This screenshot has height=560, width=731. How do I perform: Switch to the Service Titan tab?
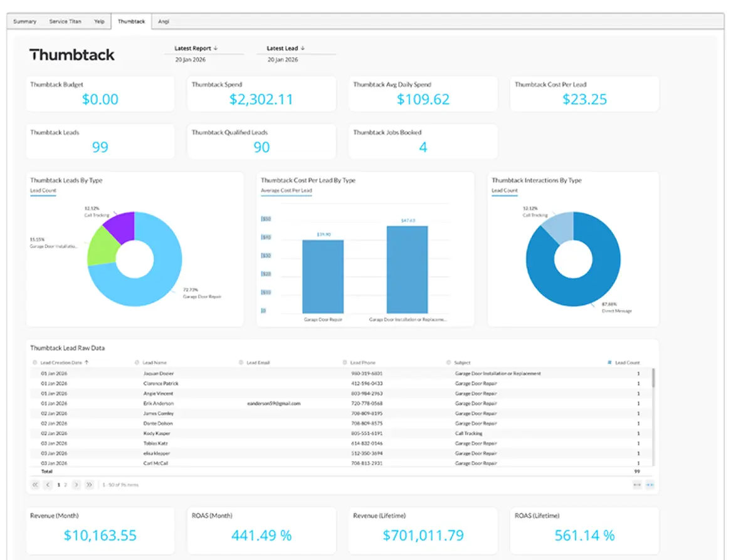[x=65, y=21]
